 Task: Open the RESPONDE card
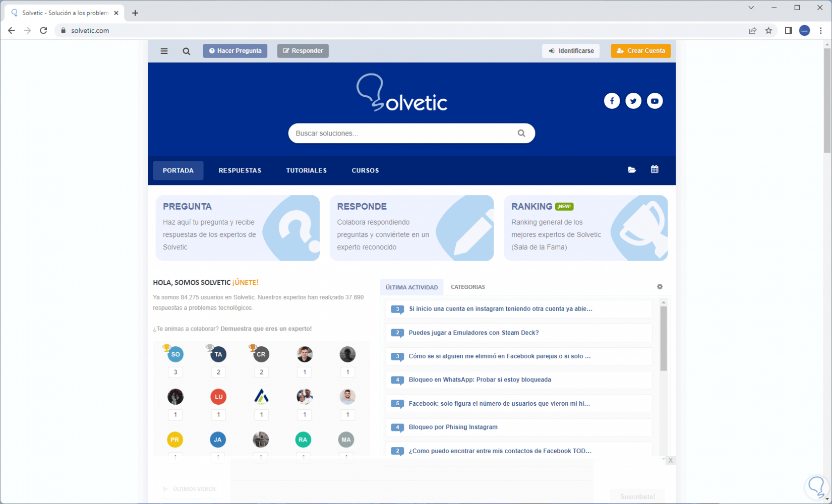(411, 228)
